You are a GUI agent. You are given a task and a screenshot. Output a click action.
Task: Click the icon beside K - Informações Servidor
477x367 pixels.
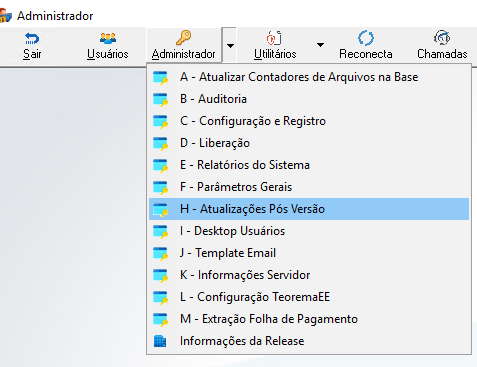coord(160,276)
